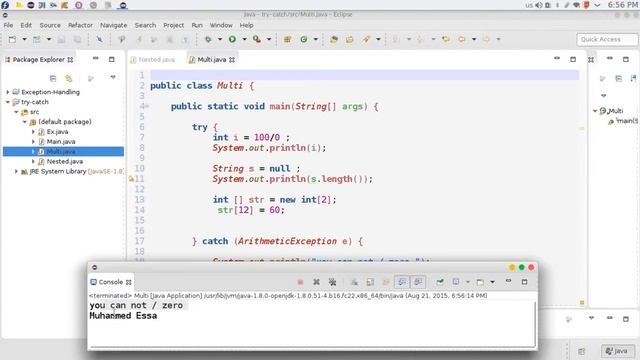Run the program with green Run button

[x=232, y=39]
